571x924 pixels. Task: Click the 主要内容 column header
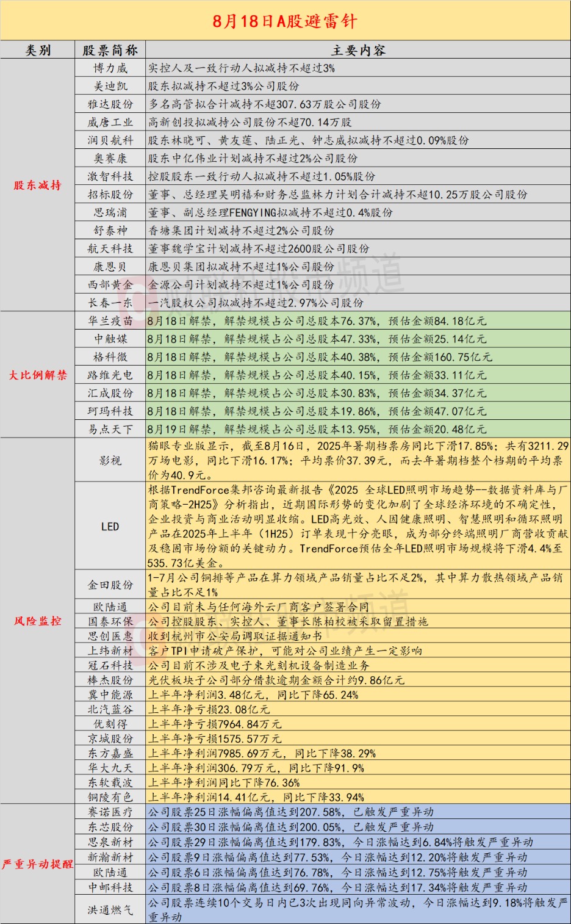click(x=358, y=50)
